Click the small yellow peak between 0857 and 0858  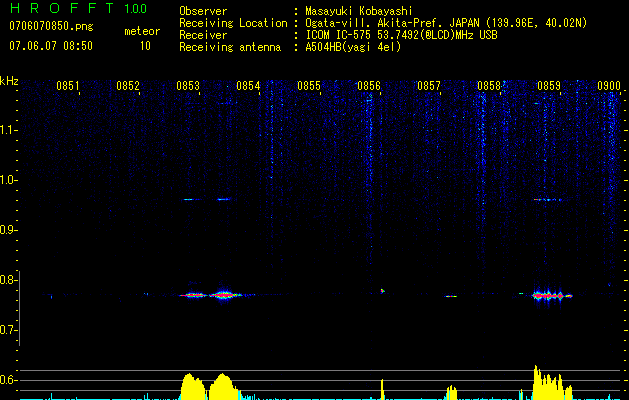tap(452, 392)
